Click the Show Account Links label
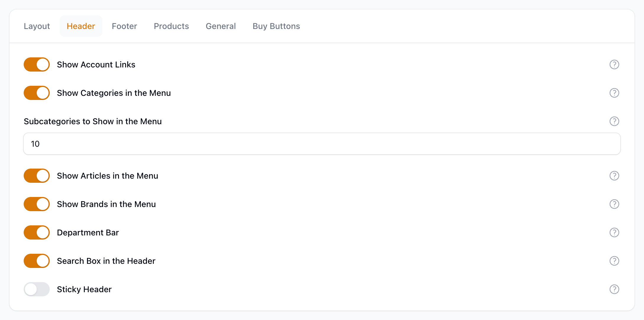Viewport: 644px width, 320px height. [x=96, y=64]
